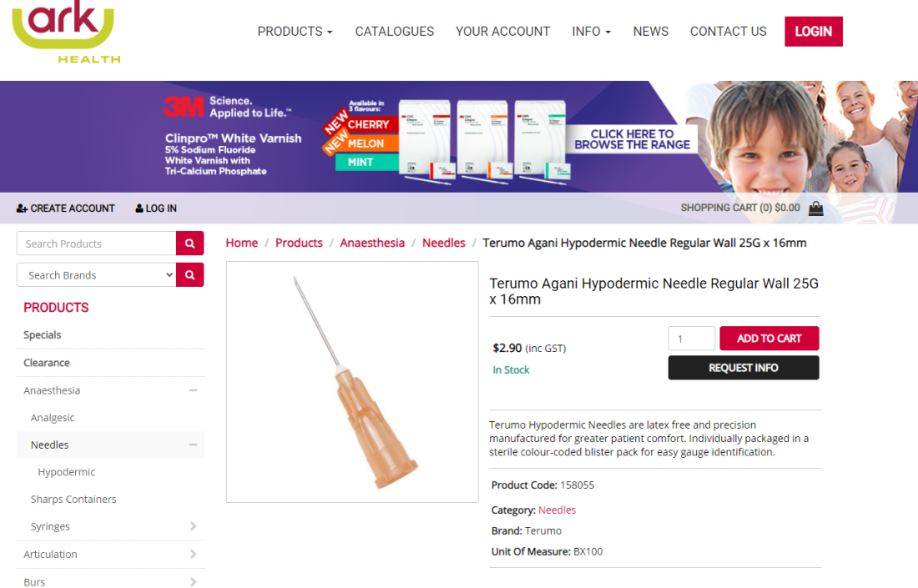Collapse the Needles subcategory minus icon

point(194,445)
